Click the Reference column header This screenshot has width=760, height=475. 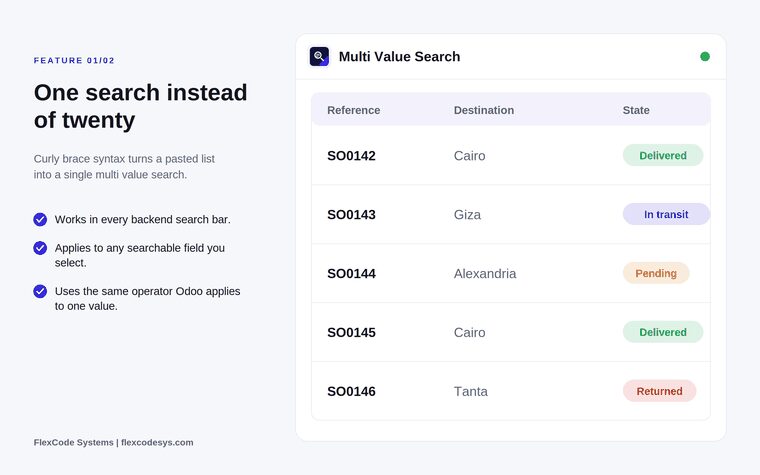(353, 110)
